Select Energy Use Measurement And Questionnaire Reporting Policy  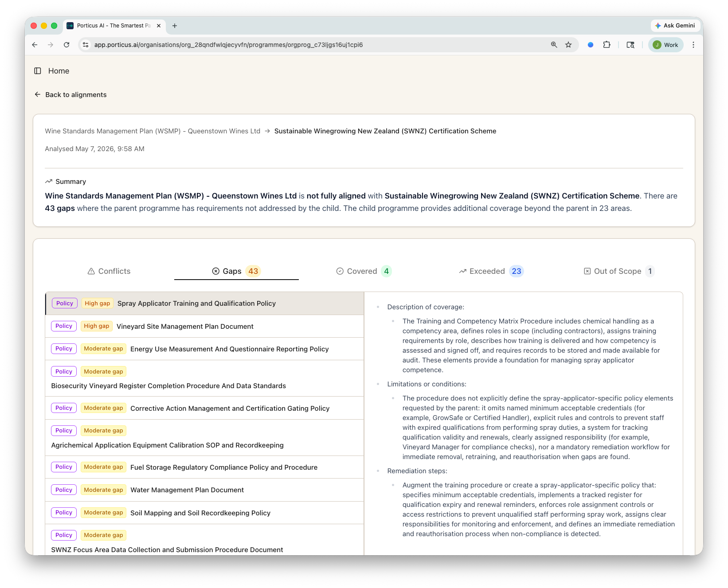(x=204, y=349)
